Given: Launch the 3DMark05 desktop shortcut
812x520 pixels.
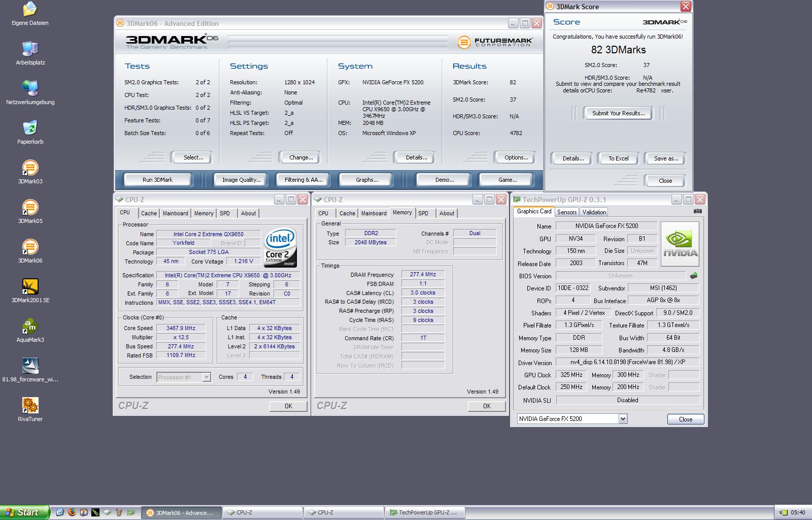Looking at the screenshot, I should [30, 211].
